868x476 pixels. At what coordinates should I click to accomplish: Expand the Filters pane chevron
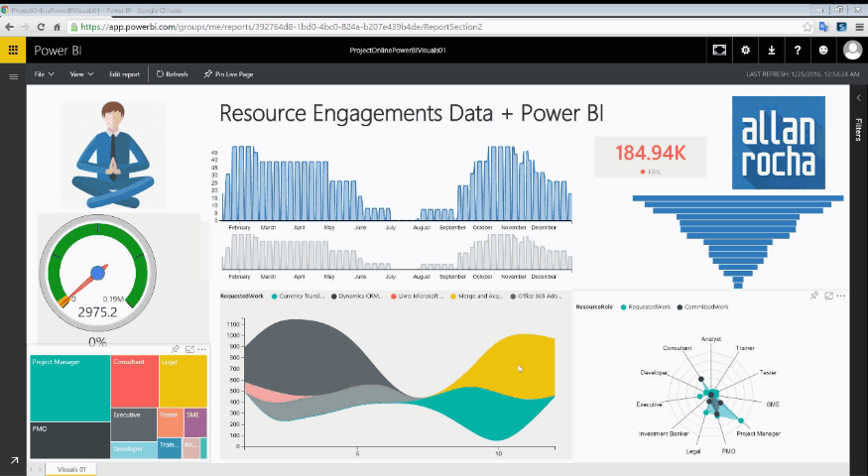858,98
